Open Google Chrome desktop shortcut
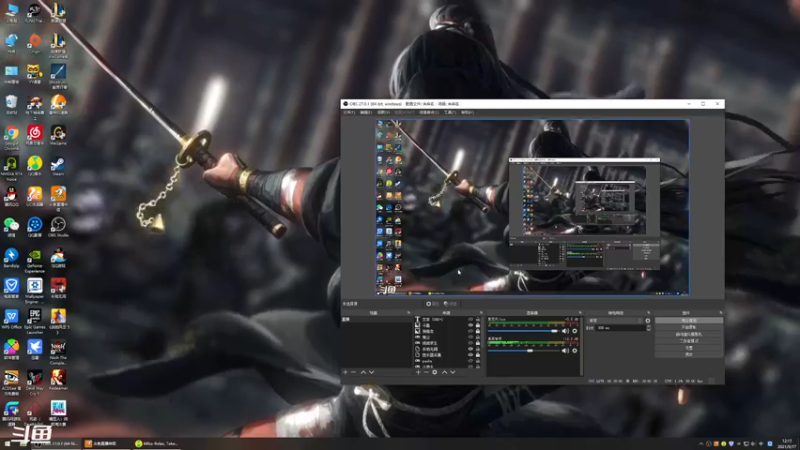This screenshot has height=450, width=800. coord(11,137)
